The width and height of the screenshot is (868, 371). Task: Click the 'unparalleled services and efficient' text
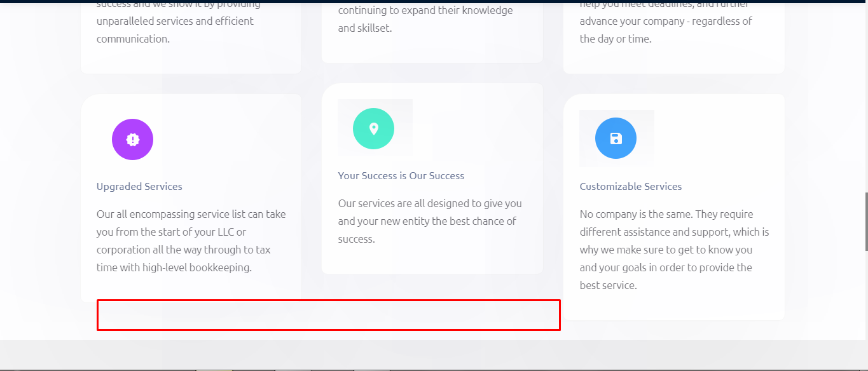175,21
